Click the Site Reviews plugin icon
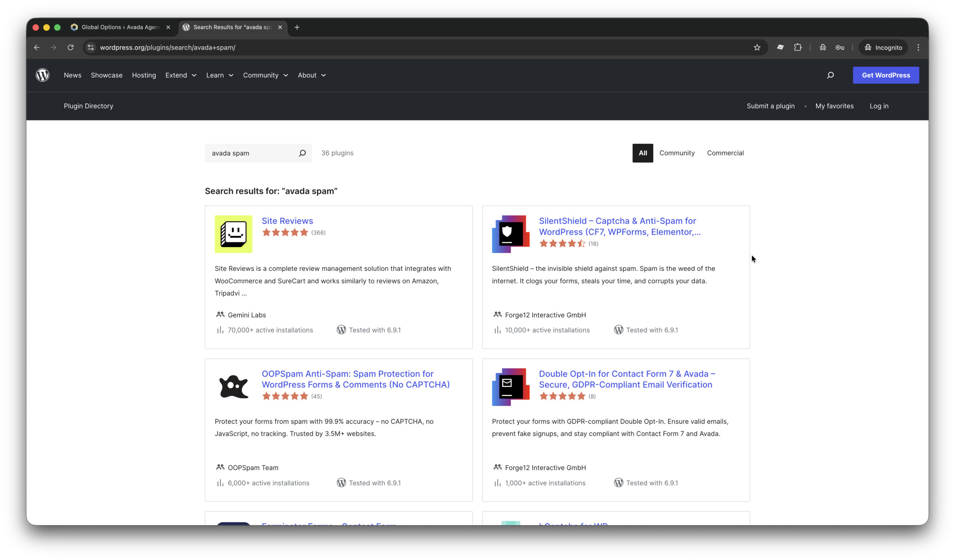The image size is (955, 560). click(233, 234)
